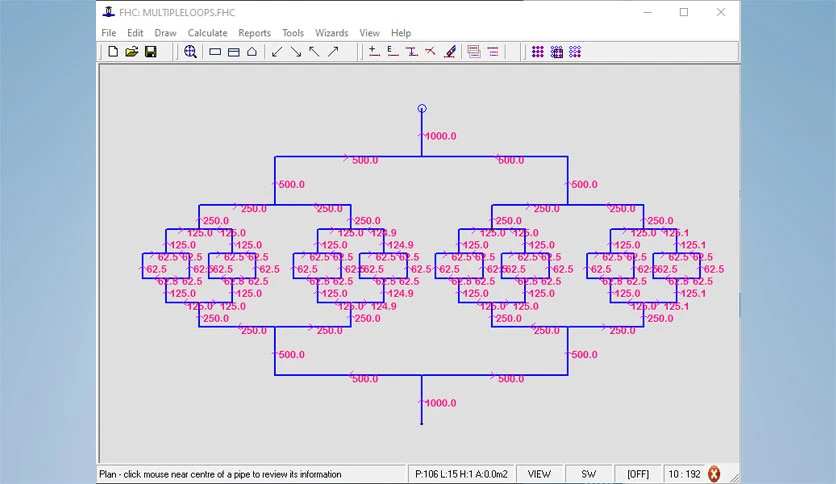Click the second purple grid icon
Image resolution: width=836 pixels, height=484 pixels.
coord(556,52)
